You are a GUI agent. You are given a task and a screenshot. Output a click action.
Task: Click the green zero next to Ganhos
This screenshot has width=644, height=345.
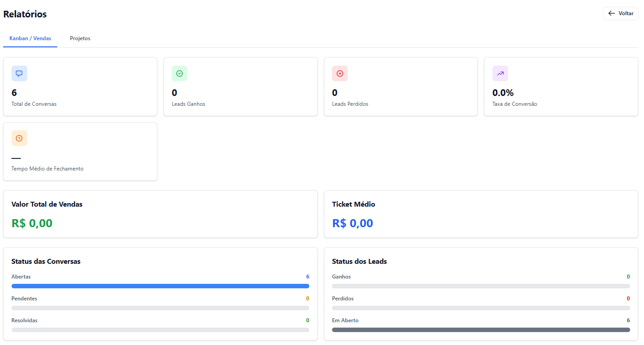[x=628, y=276]
